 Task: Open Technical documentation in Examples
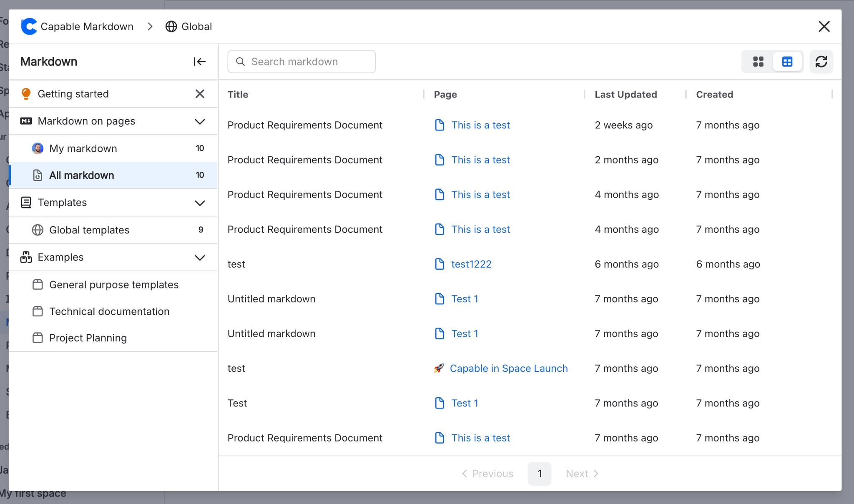(109, 311)
